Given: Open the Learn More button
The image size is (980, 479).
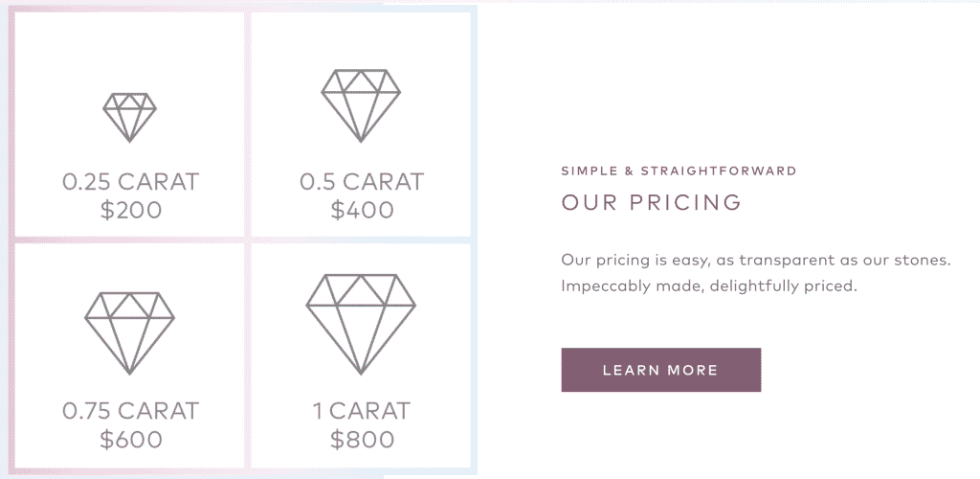Looking at the screenshot, I should pos(660,370).
